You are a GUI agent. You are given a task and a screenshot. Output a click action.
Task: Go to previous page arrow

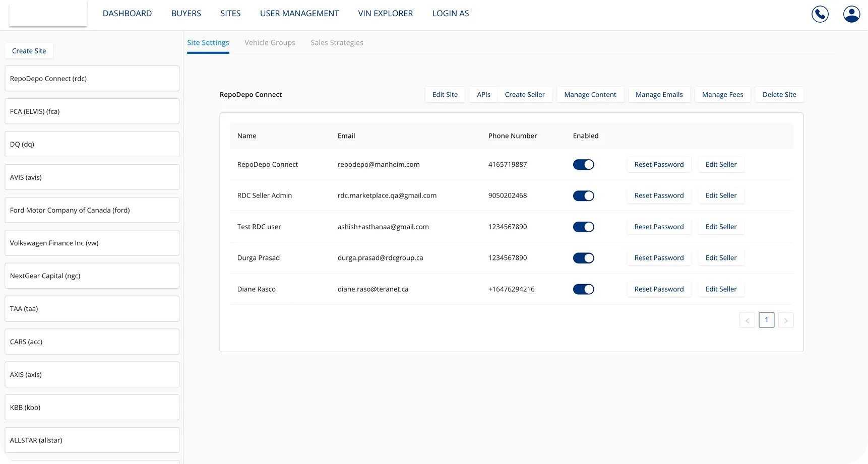pos(747,320)
